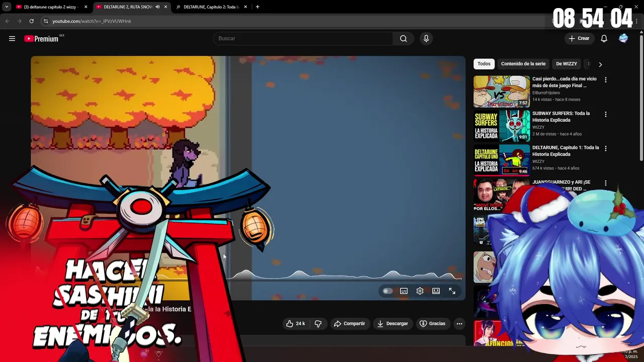Go back using the browser back arrow
The width and height of the screenshot is (644, 362).
coord(7,21)
